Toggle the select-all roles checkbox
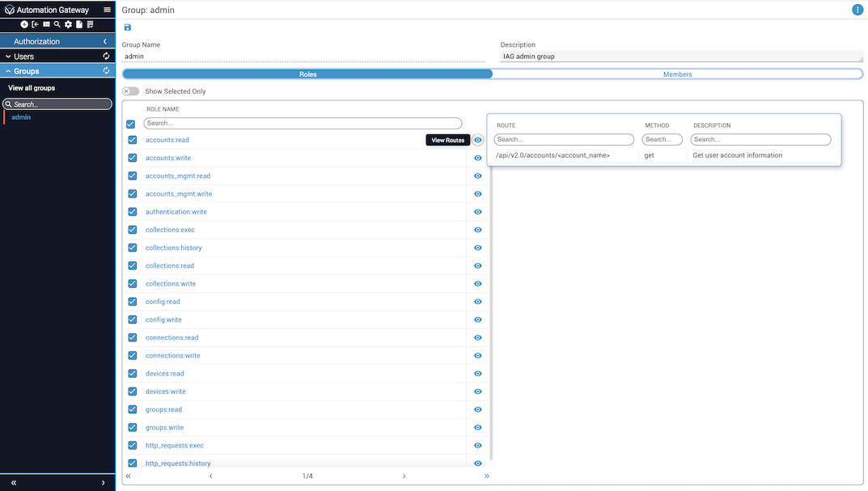The image size is (868, 491). click(x=130, y=124)
